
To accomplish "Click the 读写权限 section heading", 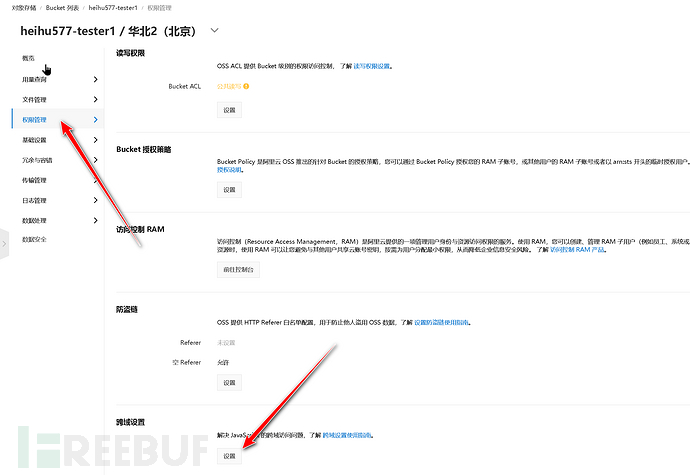I will point(130,53).
